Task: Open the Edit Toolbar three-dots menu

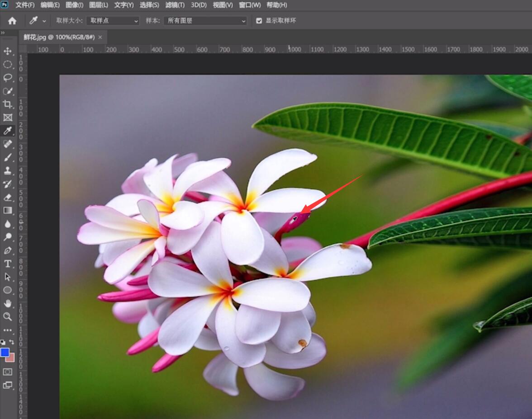Action: (x=7, y=330)
